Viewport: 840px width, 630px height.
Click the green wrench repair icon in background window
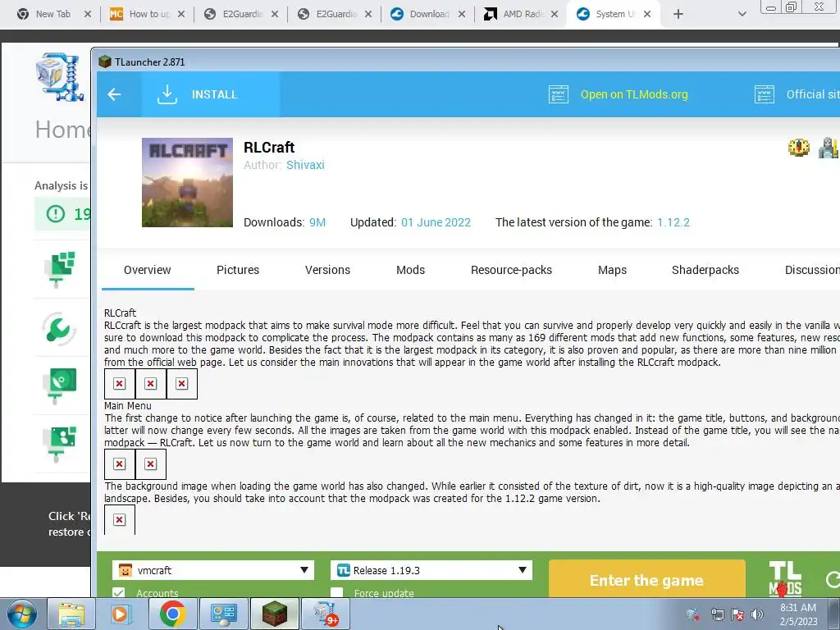tap(58, 329)
